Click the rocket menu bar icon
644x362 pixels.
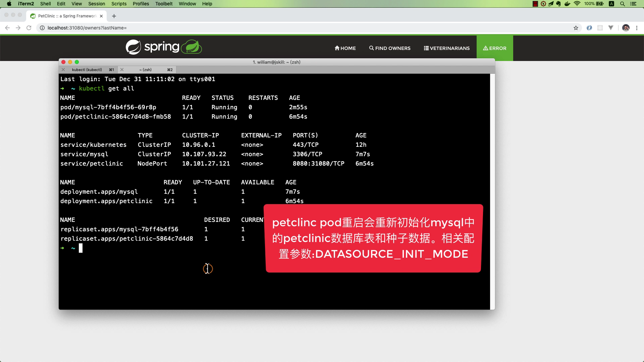(551, 4)
